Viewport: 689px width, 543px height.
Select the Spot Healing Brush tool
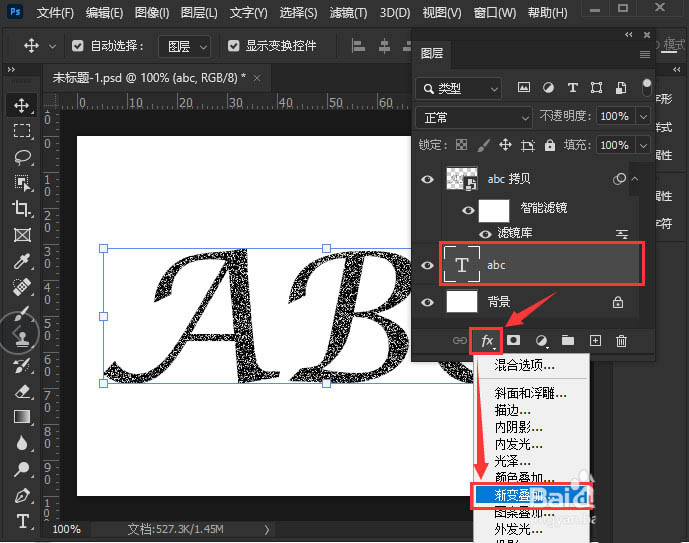(x=22, y=287)
